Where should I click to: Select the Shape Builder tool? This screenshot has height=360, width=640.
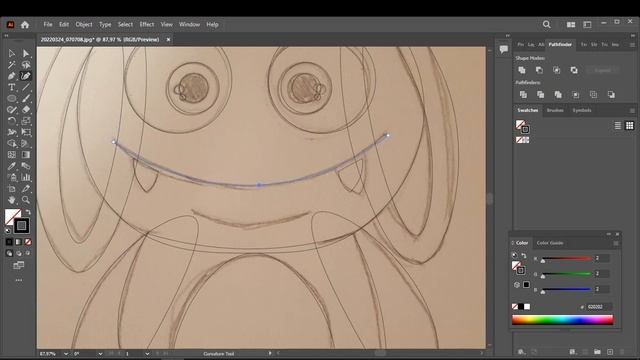11,143
